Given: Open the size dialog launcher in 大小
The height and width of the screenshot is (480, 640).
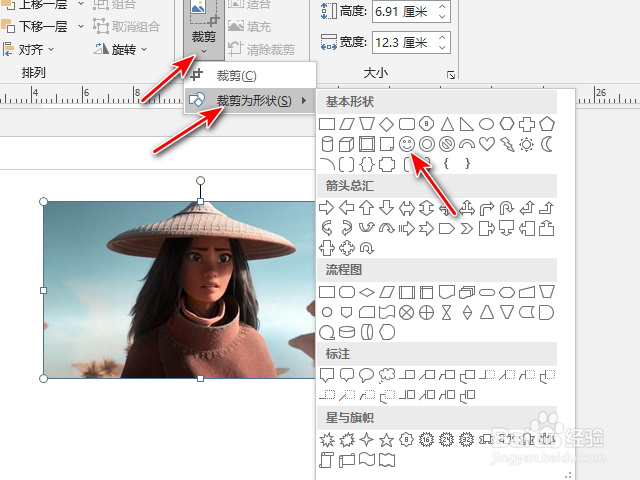Looking at the screenshot, I should 451,75.
